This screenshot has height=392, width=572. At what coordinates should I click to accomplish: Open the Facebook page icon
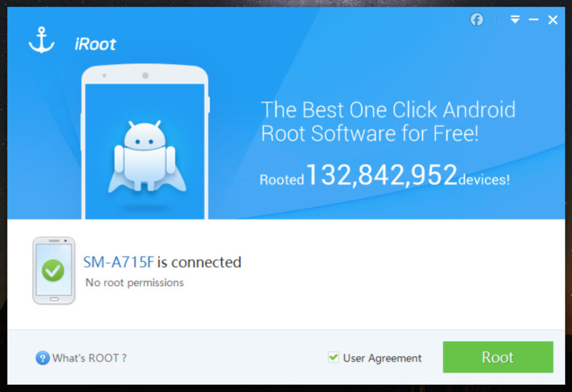point(477,20)
